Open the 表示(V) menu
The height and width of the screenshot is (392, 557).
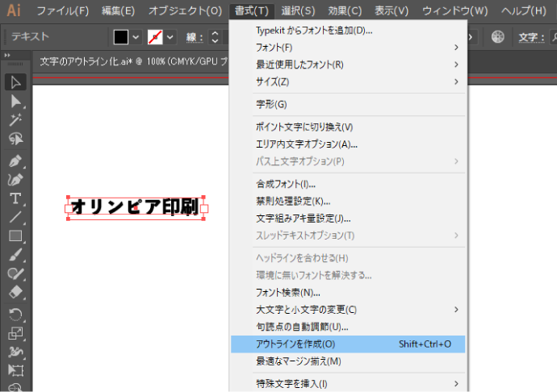point(392,10)
